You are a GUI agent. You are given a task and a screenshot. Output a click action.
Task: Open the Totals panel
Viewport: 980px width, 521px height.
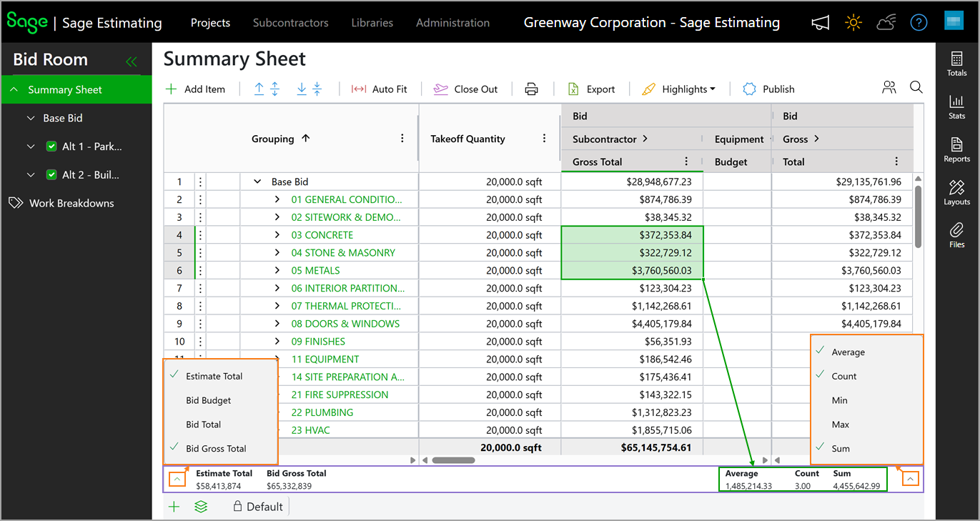pyautogui.click(x=956, y=64)
